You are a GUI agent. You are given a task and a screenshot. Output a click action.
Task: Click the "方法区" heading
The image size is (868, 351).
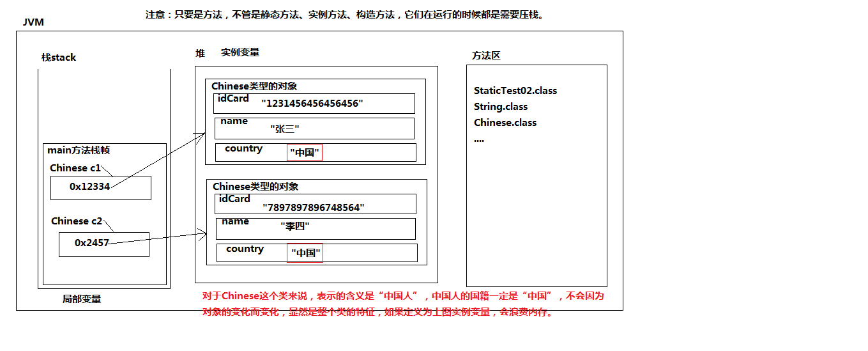click(x=485, y=56)
